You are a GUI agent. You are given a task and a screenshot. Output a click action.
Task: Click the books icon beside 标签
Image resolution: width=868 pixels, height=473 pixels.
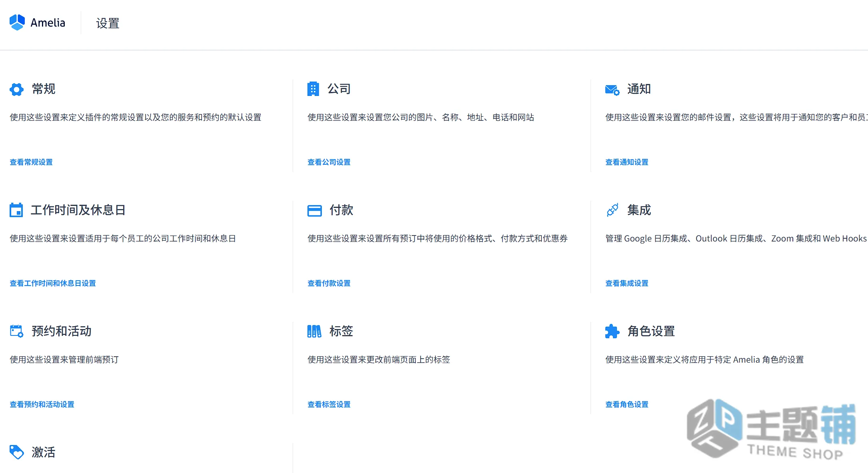click(314, 331)
